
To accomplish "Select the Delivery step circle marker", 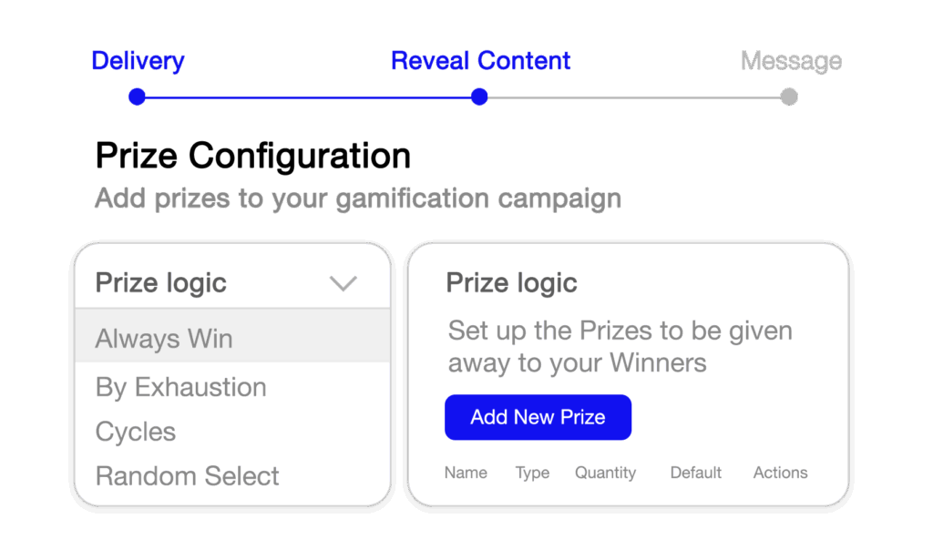I will (x=138, y=97).
